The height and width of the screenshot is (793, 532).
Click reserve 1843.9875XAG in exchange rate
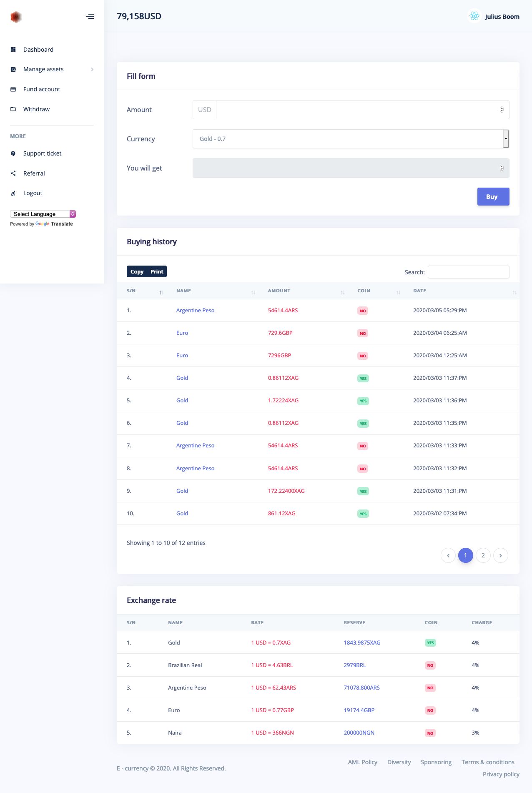click(x=362, y=643)
